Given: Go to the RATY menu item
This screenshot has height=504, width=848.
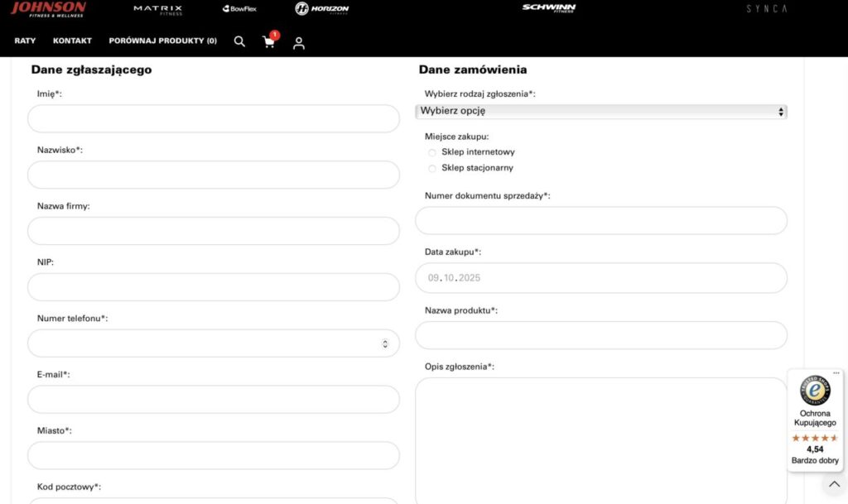Looking at the screenshot, I should click(25, 41).
